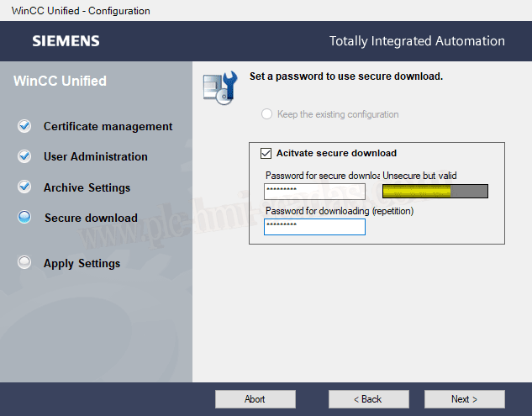Viewport: 532px width, 416px height.
Task: Jump to the Apply Settings step
Action: tap(82, 263)
